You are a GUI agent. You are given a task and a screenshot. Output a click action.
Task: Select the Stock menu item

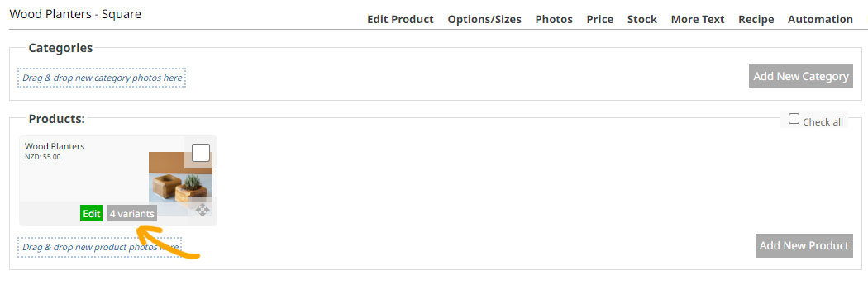point(642,19)
